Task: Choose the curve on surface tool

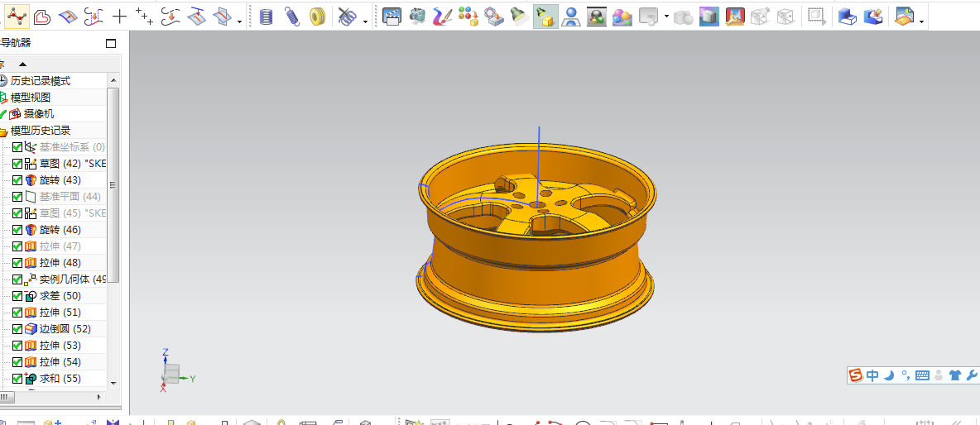Action: [x=68, y=17]
